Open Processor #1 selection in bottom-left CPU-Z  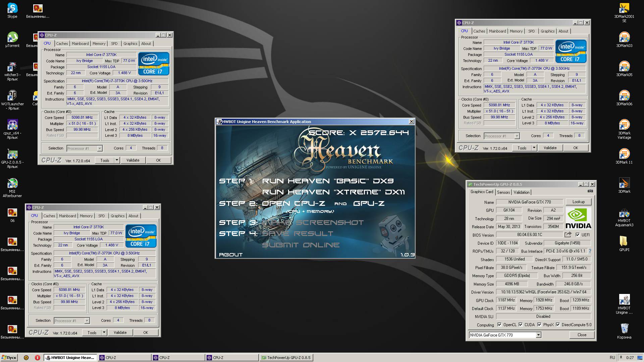(x=71, y=321)
